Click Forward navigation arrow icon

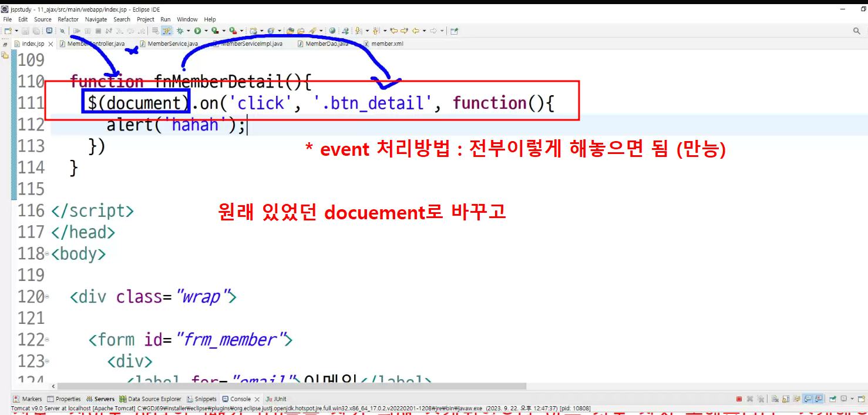[x=433, y=31]
